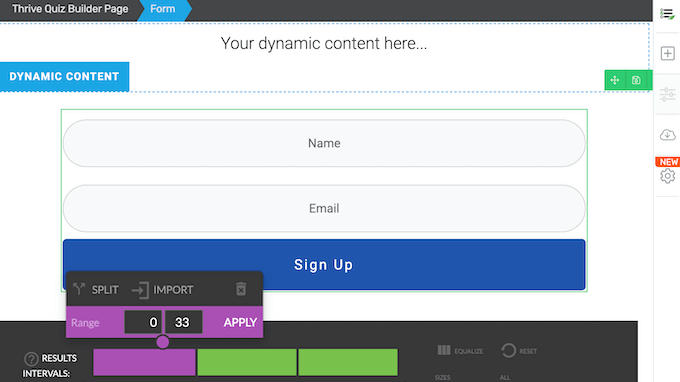Click the help question mark icon near Results
This screenshot has height=382, width=680.
[31, 359]
